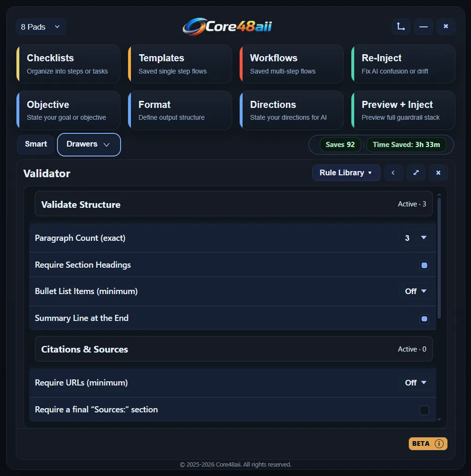Enable Require Section Headings
The height and width of the screenshot is (476, 471).
424,265
